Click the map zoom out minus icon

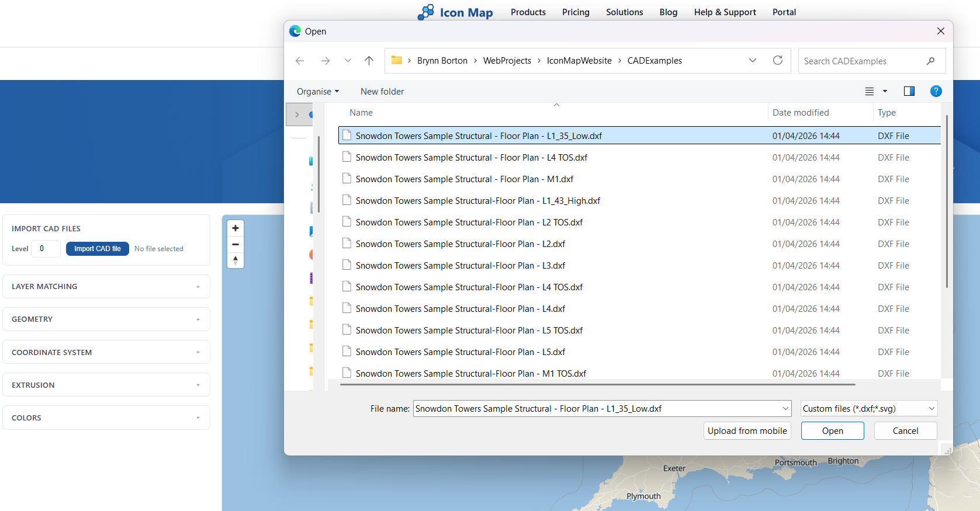pos(236,244)
